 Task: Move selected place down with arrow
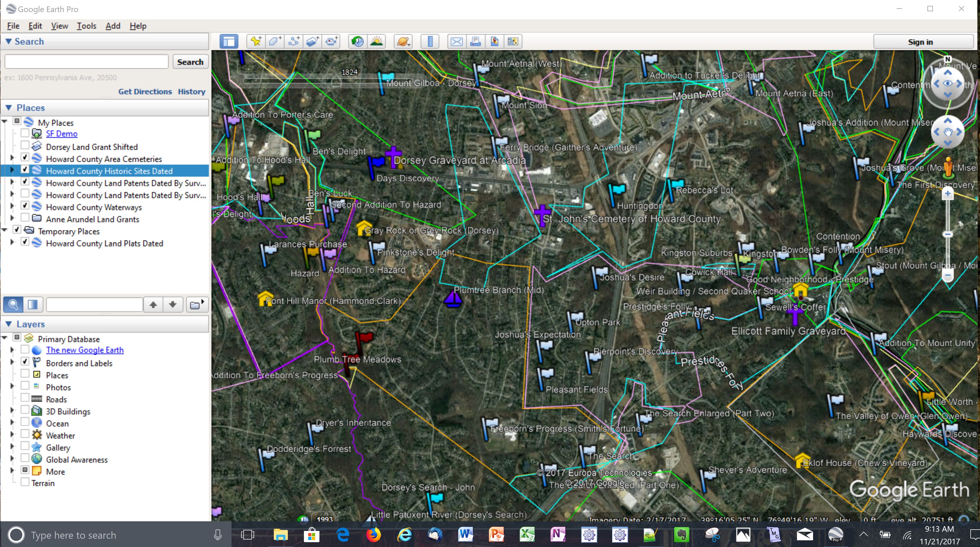(x=173, y=305)
